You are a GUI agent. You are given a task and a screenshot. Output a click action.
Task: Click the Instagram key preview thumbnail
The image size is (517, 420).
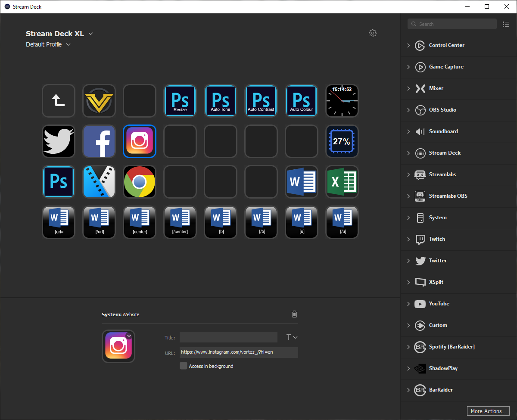118,346
